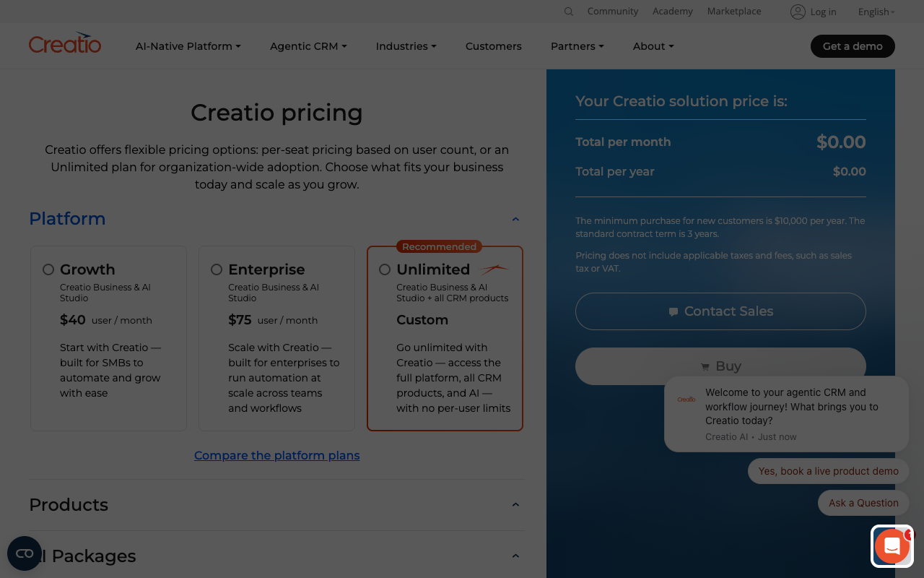The width and height of the screenshot is (924, 578).
Task: Select the Enterprise plan radio button
Action: [217, 269]
